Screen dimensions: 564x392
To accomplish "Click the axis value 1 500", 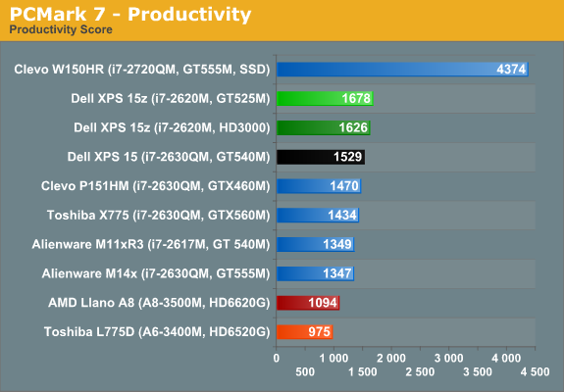I will [x=363, y=372].
